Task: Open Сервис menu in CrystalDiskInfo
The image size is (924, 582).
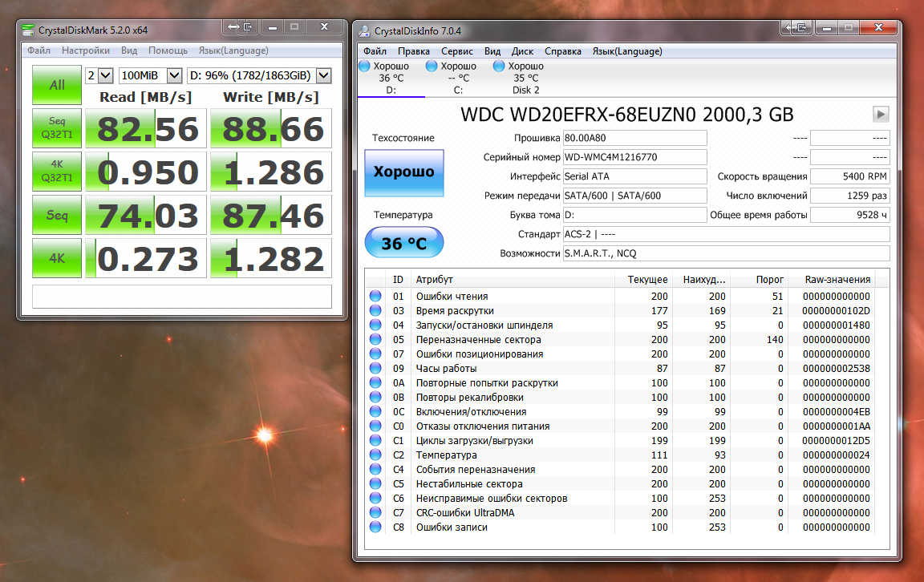Action: tap(456, 51)
